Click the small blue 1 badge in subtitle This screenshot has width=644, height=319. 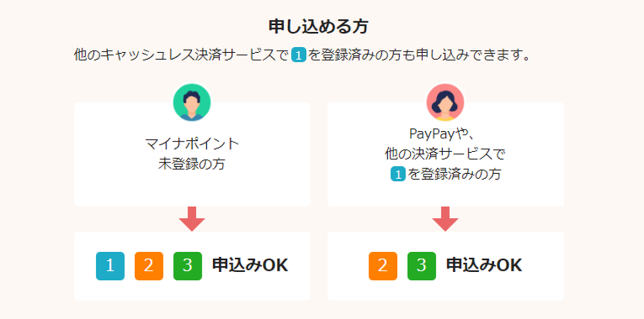click(299, 55)
